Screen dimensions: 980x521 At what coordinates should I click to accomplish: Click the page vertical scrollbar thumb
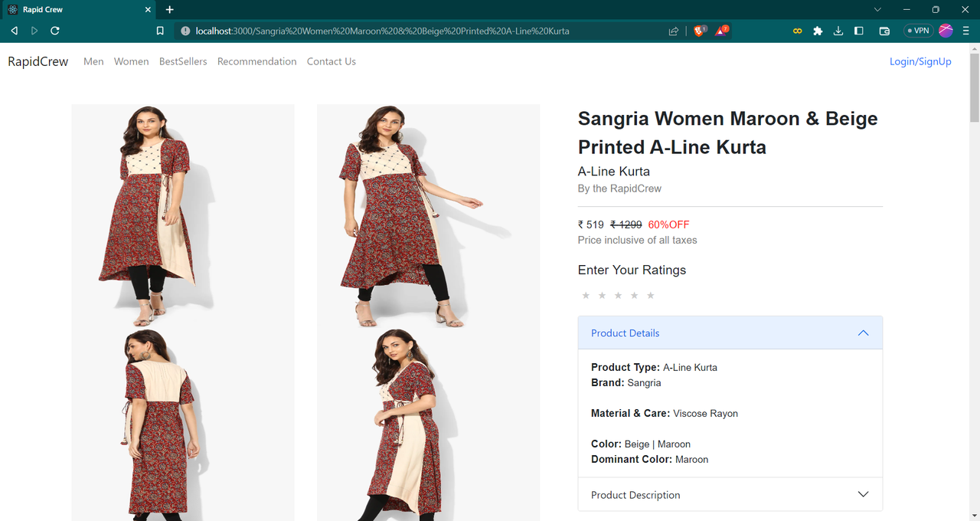pos(974,87)
